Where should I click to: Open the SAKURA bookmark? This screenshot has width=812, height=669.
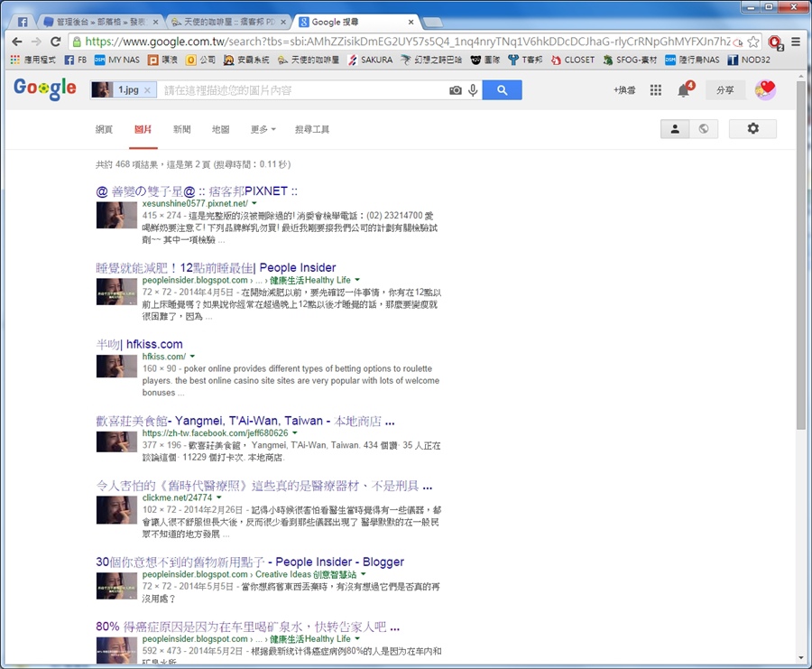tap(370, 60)
